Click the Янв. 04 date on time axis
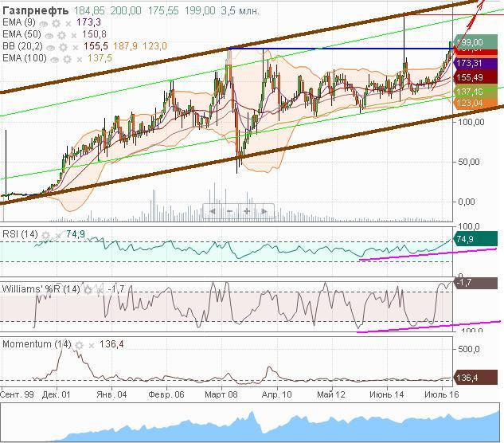The image size is (504, 443). coord(111,394)
